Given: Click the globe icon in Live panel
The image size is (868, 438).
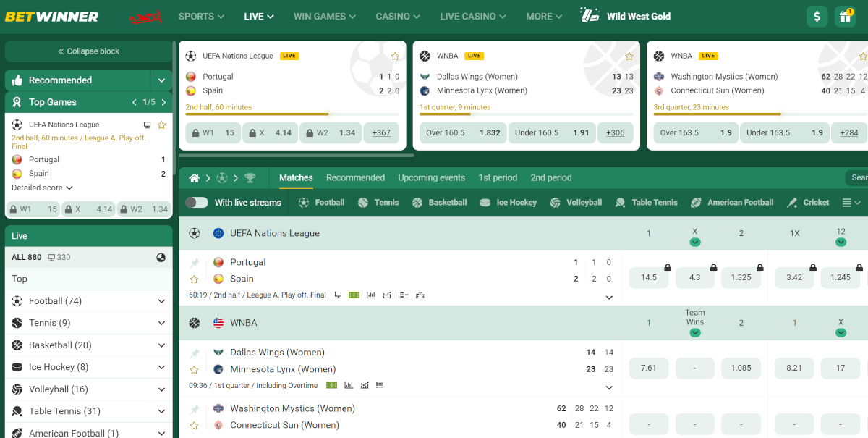Looking at the screenshot, I should 161,257.
